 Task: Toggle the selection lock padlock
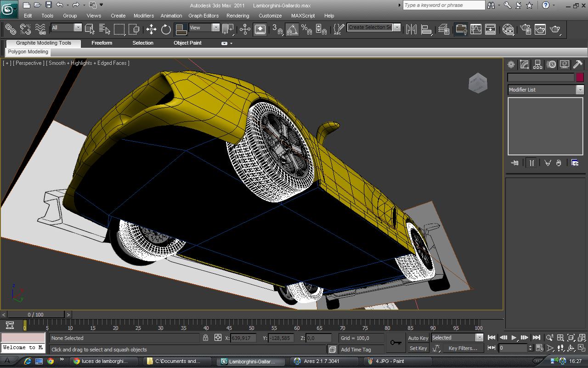pos(205,338)
